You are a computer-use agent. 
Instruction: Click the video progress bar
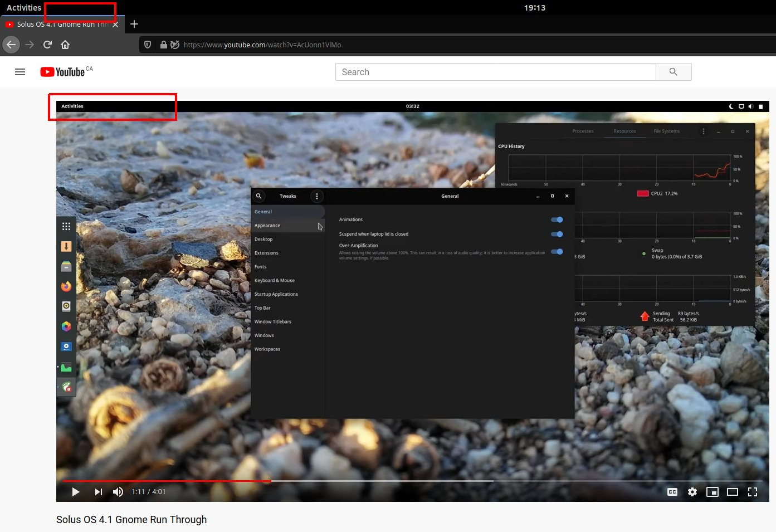pyautogui.click(x=390, y=481)
